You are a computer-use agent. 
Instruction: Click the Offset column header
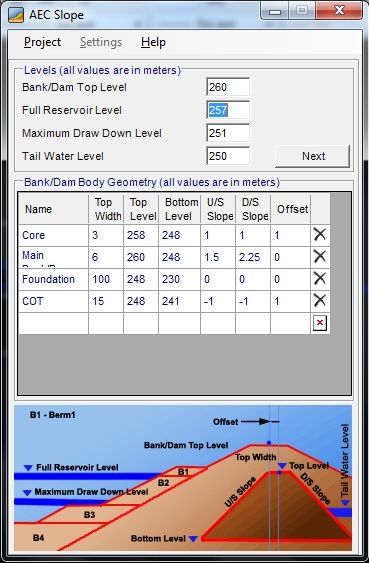pyautogui.click(x=292, y=209)
